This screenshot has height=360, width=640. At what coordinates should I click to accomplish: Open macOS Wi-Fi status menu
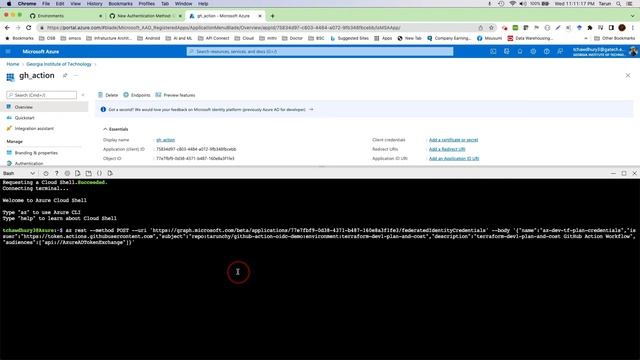(x=513, y=4)
